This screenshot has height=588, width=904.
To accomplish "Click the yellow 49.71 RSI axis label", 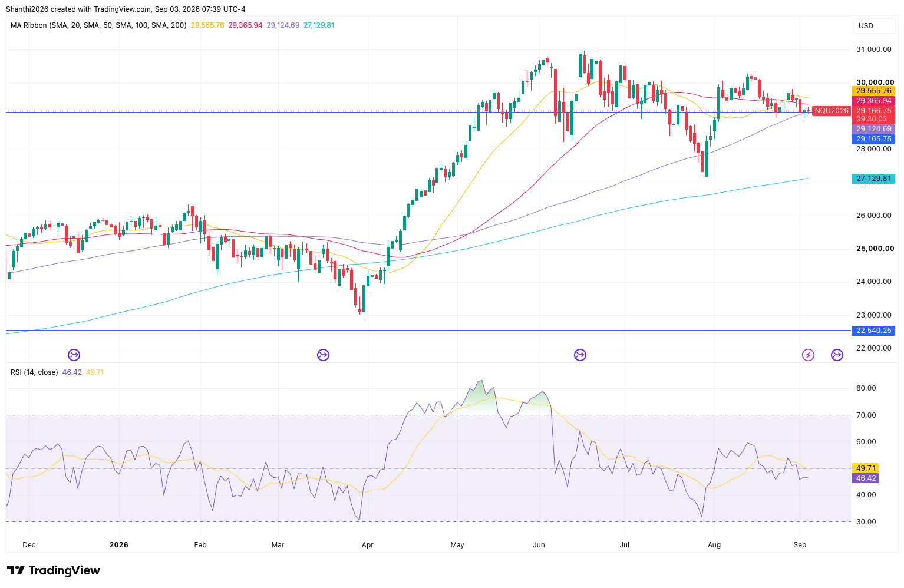I will pyautogui.click(x=866, y=468).
